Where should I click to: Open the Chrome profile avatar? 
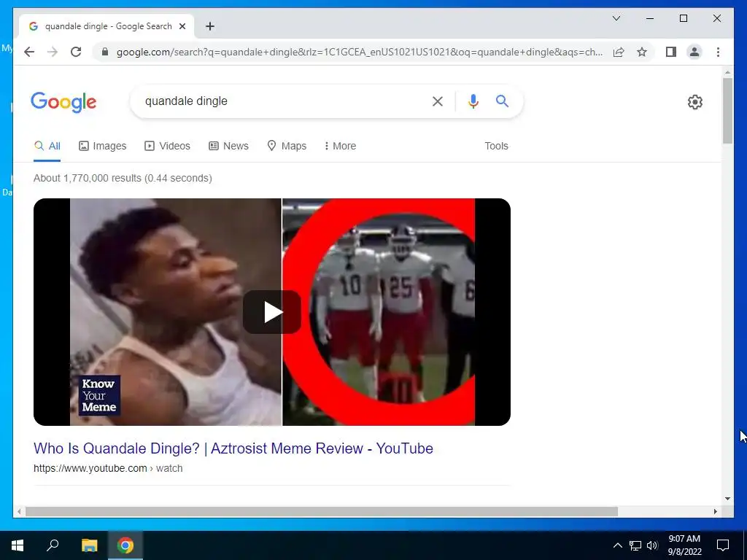tap(694, 52)
